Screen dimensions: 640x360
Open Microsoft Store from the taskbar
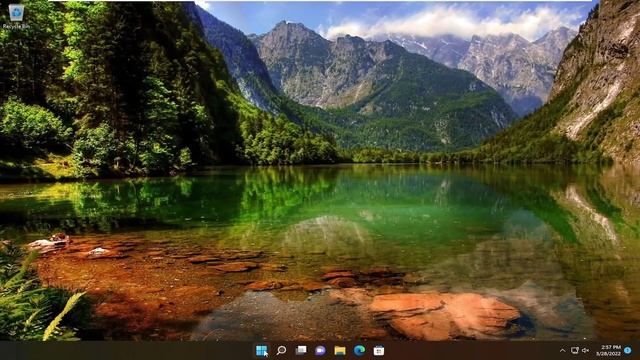379,350
